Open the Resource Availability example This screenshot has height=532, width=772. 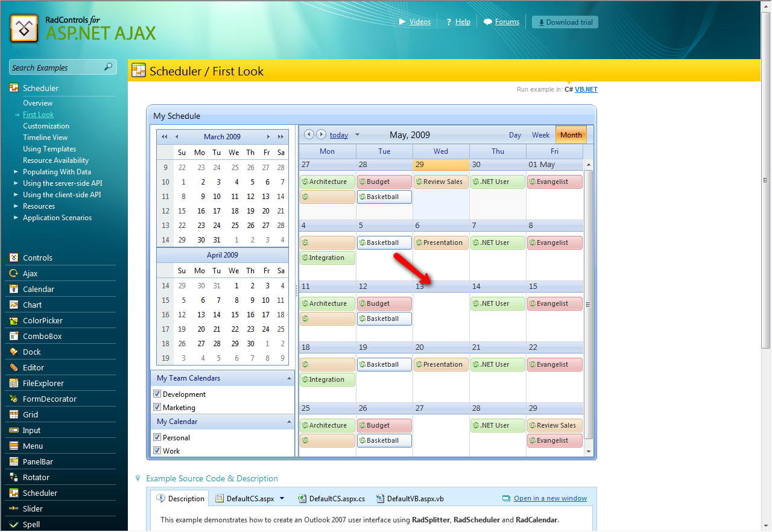click(x=55, y=160)
